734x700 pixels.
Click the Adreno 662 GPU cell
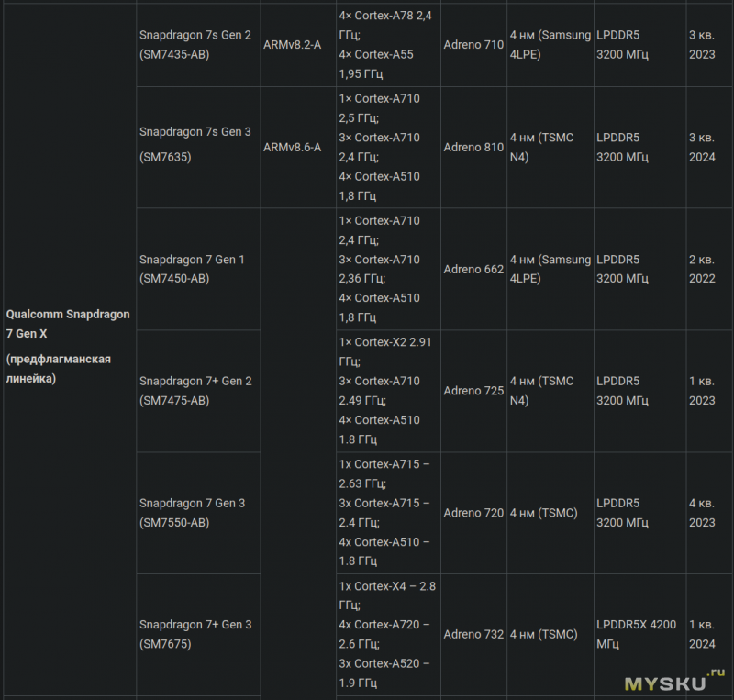coord(473,269)
